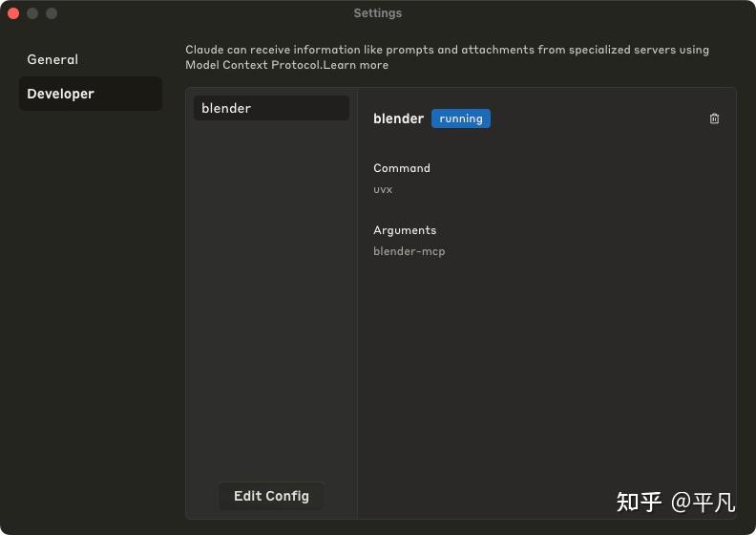
Task: Click the Edit Config button
Action: pos(271,496)
